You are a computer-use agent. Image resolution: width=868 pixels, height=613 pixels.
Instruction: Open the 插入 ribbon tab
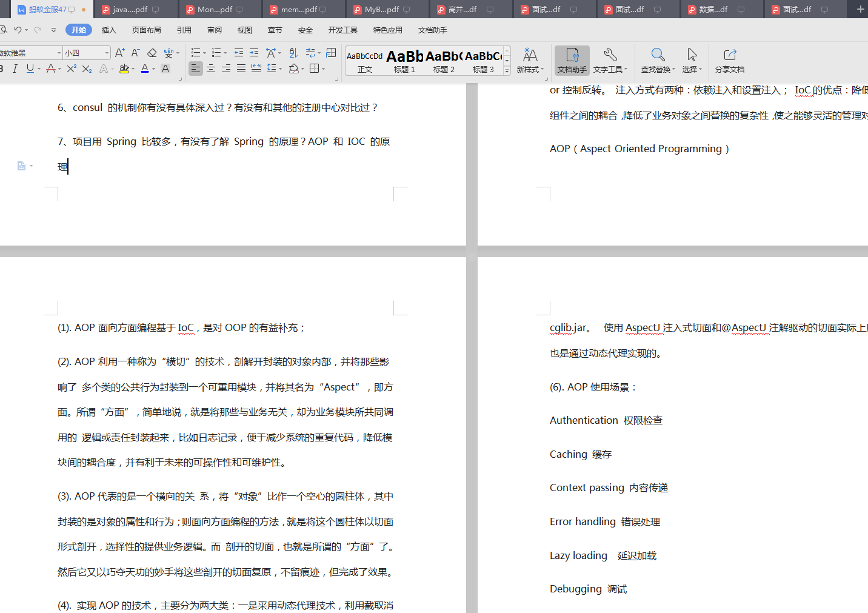109,30
